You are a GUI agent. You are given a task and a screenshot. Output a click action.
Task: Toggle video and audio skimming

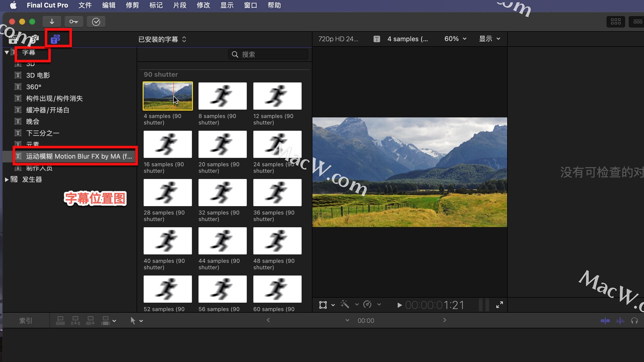(605, 321)
